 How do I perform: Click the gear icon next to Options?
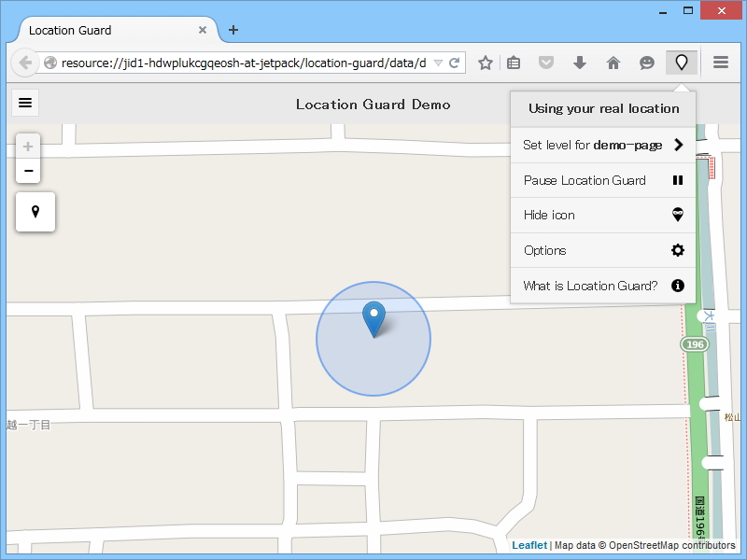[678, 250]
